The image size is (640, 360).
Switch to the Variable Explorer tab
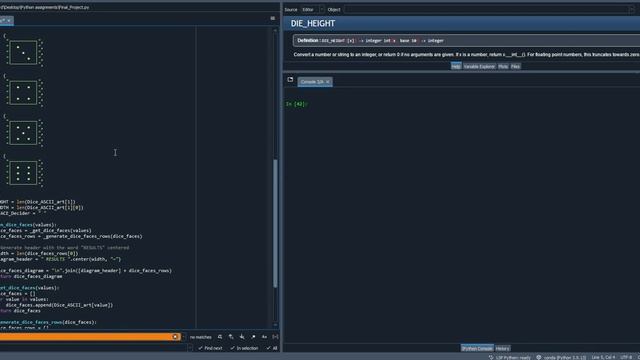tap(479, 66)
